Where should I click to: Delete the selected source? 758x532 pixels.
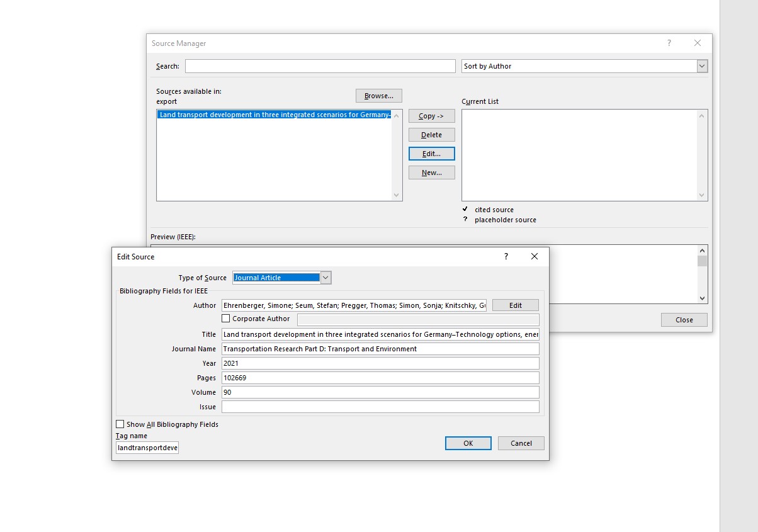[x=431, y=135]
